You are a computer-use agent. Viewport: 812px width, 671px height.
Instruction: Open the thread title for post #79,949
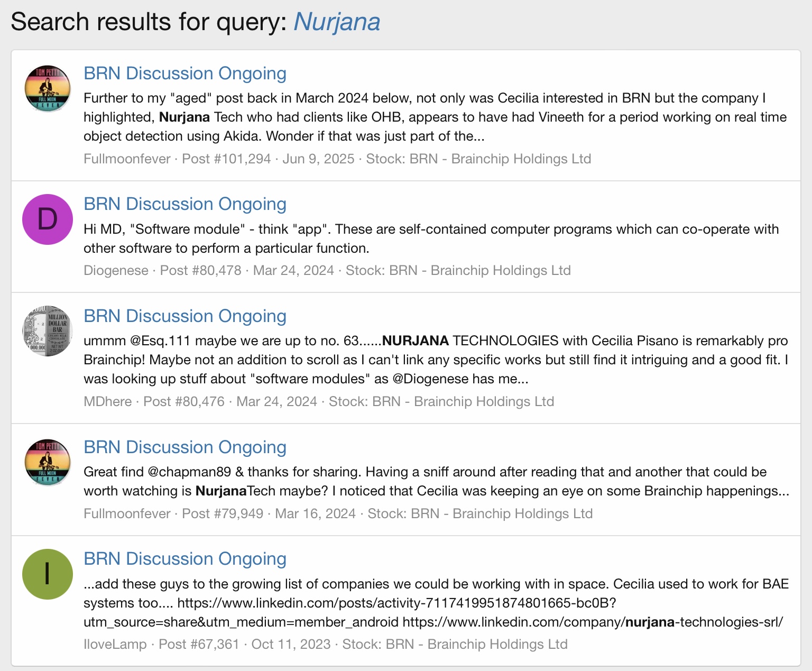(x=185, y=447)
